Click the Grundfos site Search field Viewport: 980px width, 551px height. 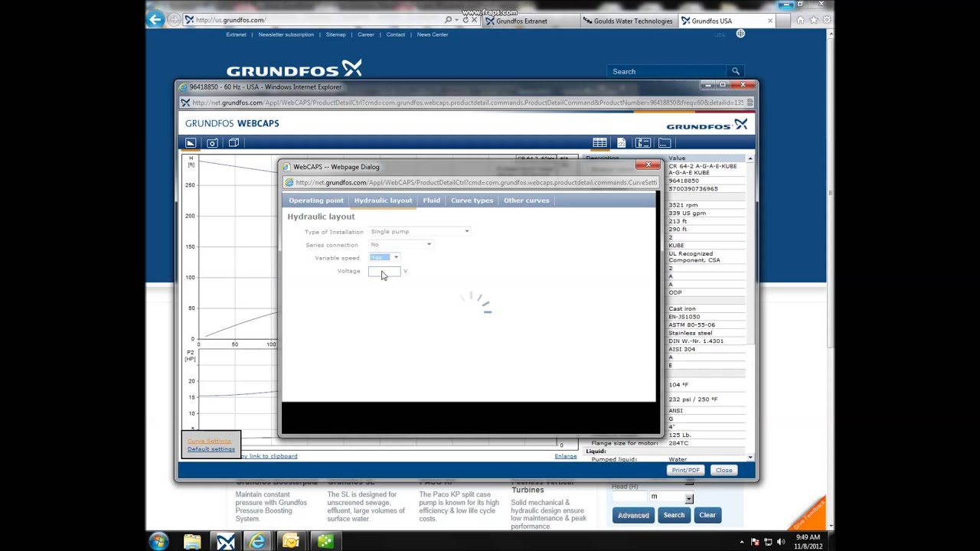[x=667, y=71]
